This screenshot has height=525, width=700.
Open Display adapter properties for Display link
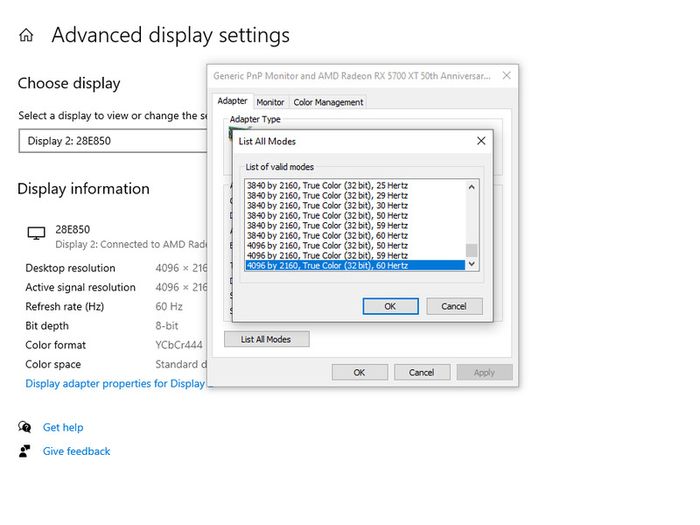[x=115, y=383]
